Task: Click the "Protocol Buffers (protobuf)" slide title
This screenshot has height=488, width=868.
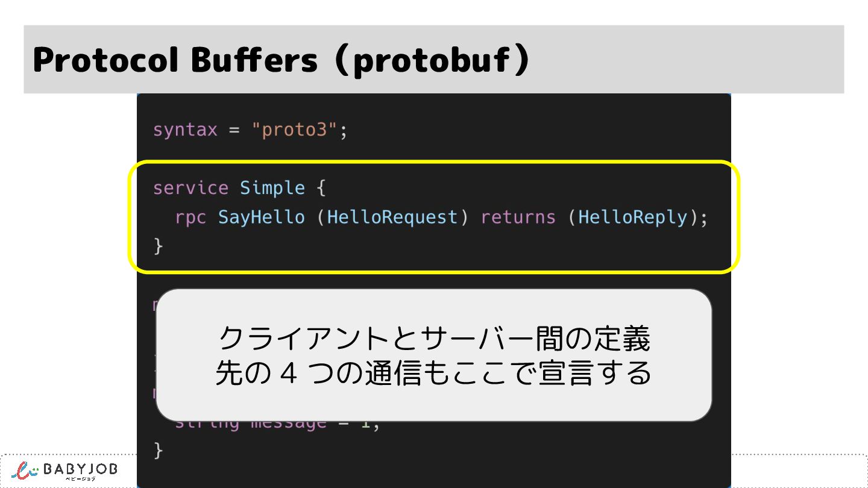Action: tap(281, 60)
